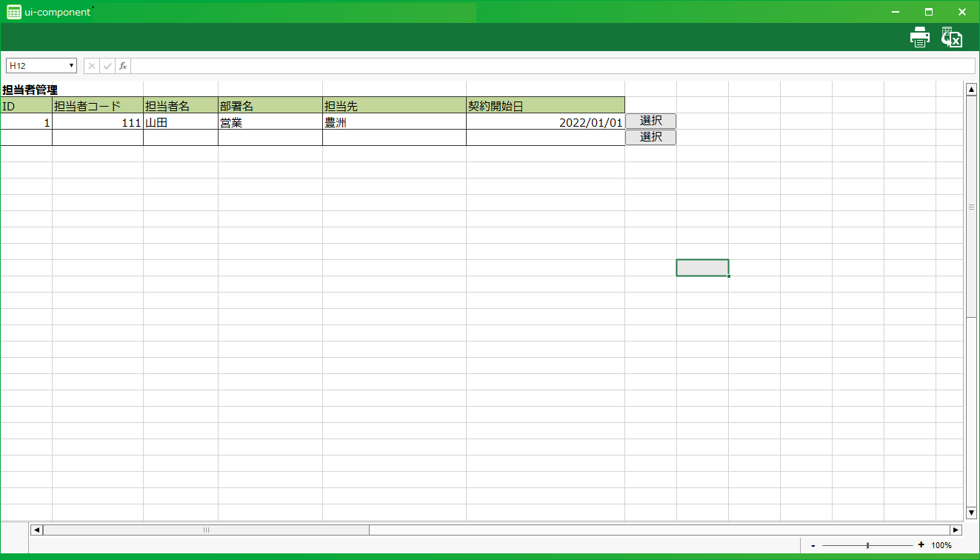Click the horizontal scrollbar left arrow
Screen dimensions: 980x560
pos(36,530)
